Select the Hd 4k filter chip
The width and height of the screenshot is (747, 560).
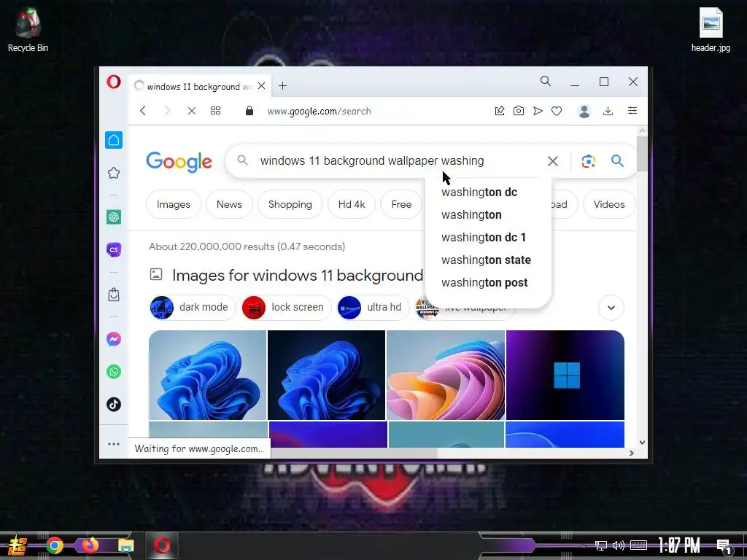pyautogui.click(x=352, y=204)
